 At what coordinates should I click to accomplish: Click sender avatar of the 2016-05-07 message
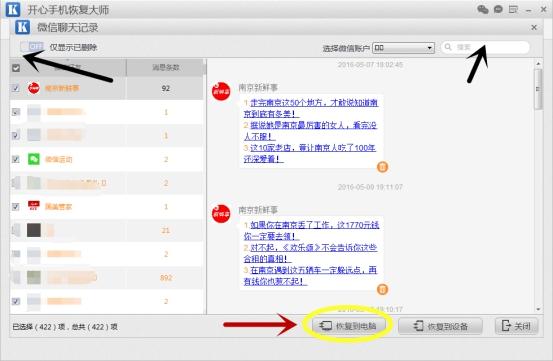point(221,92)
